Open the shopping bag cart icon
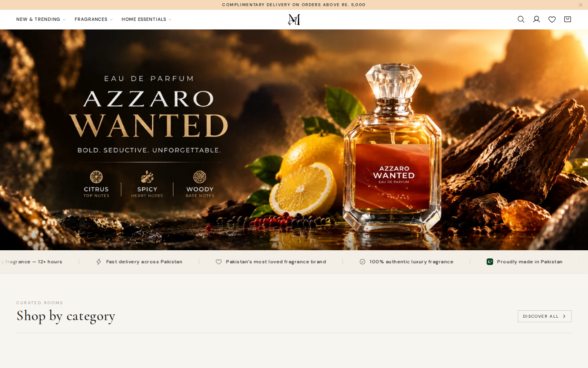The width and height of the screenshot is (588, 368). tap(568, 19)
